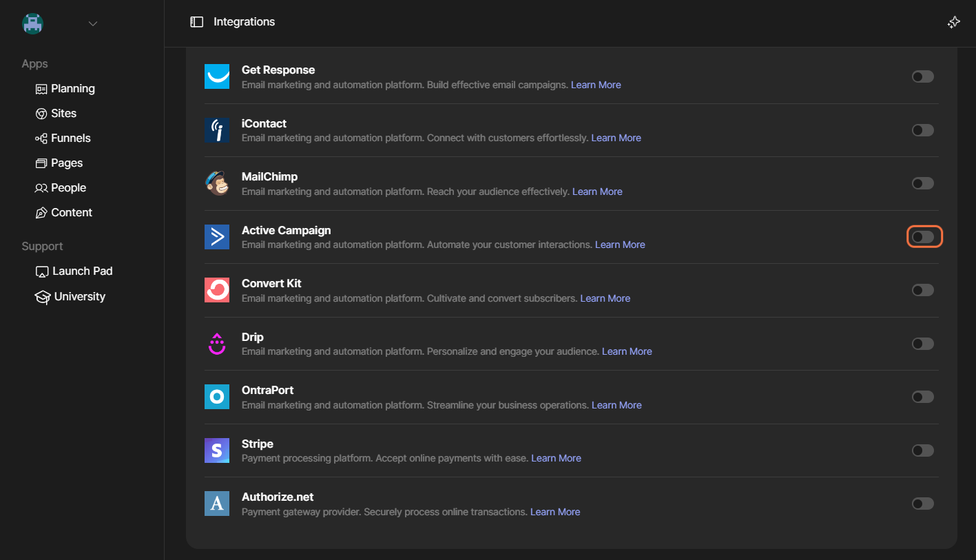Toggle the sidebar panel icon beside Integrations
This screenshot has height=560, width=976.
click(197, 22)
